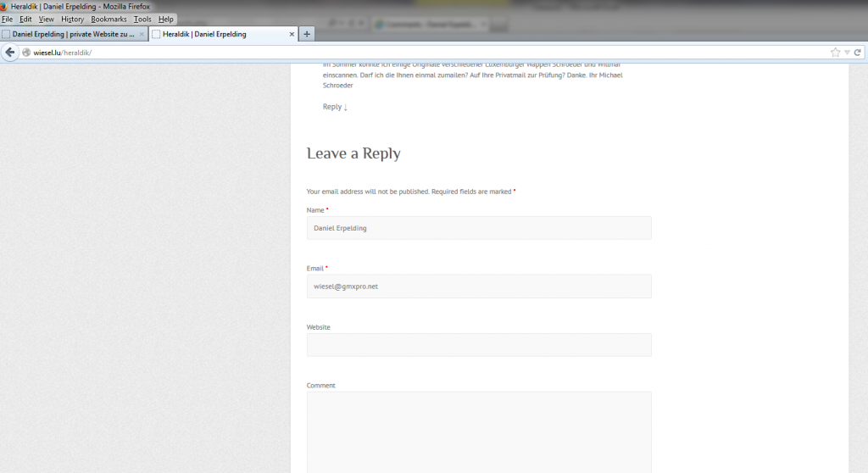Click inside the Comment text area
This screenshot has height=473, width=868.
click(x=479, y=432)
